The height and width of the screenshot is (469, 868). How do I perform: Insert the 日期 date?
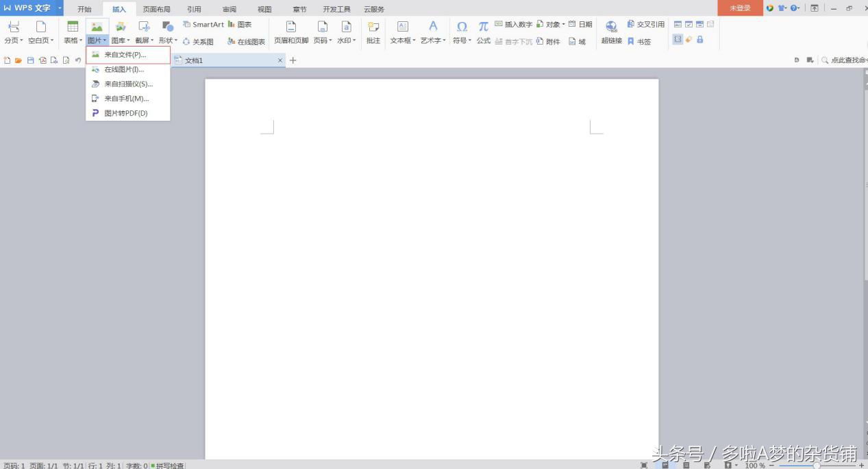point(580,25)
